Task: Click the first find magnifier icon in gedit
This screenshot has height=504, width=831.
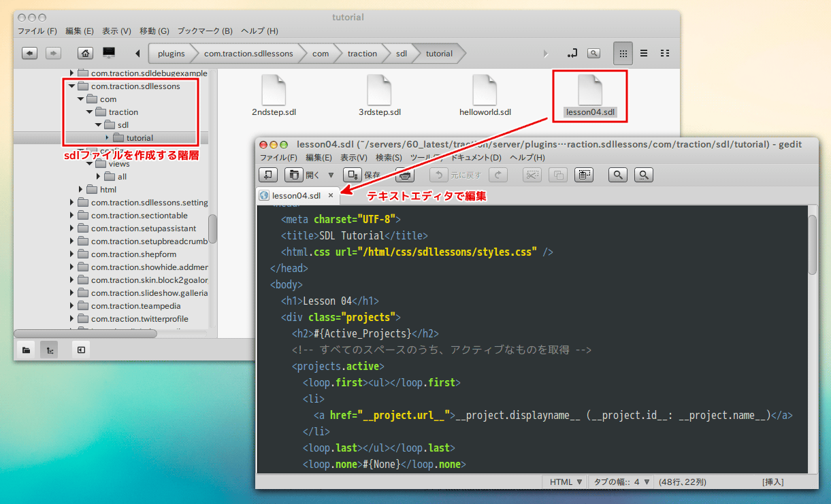Action: (x=618, y=175)
